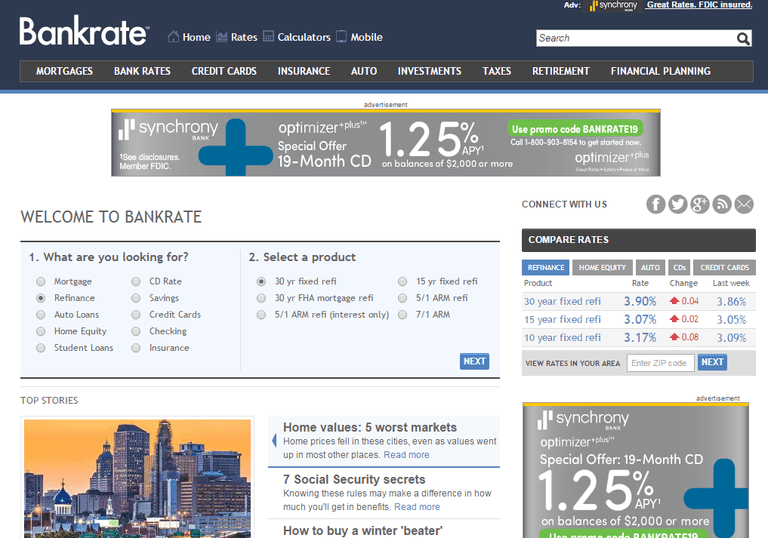Click the Synchrony sidebar advertisement

click(635, 470)
